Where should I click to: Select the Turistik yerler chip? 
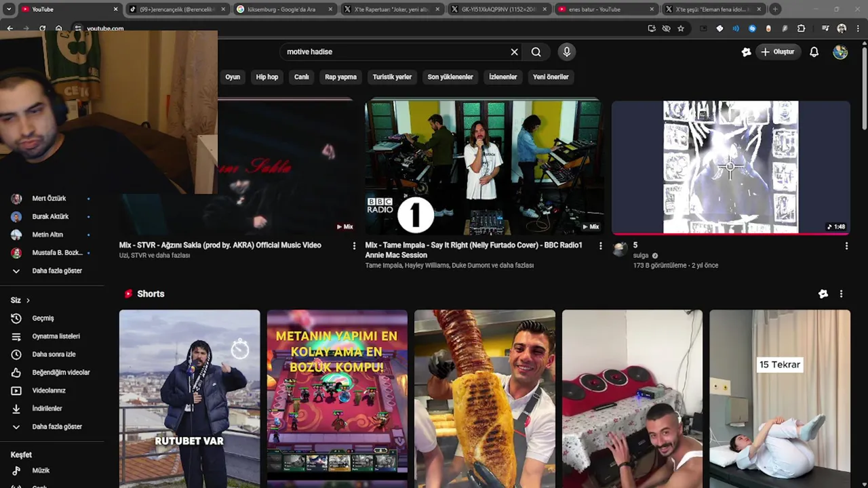[392, 77]
